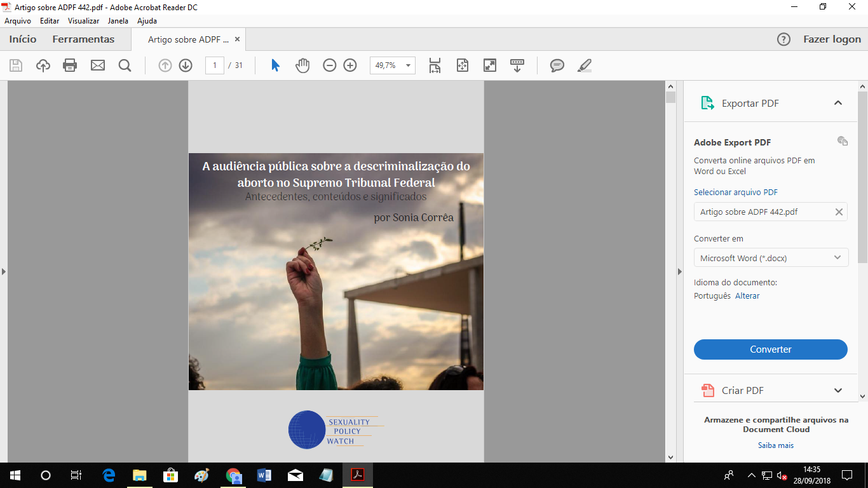Click the Saiba mais link
Viewport: 868px width, 488px height.
(776, 445)
